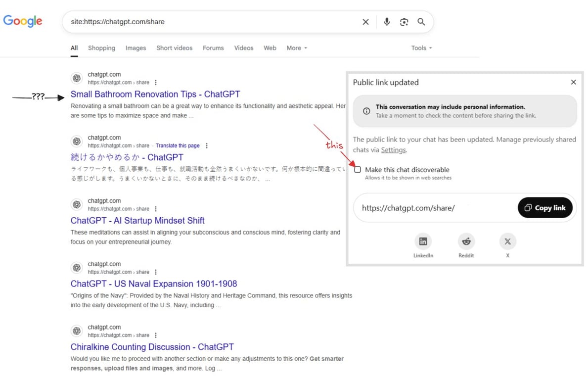Click the ChatGPT favicon on the first result
This screenshot has height=380, width=588.
(77, 78)
